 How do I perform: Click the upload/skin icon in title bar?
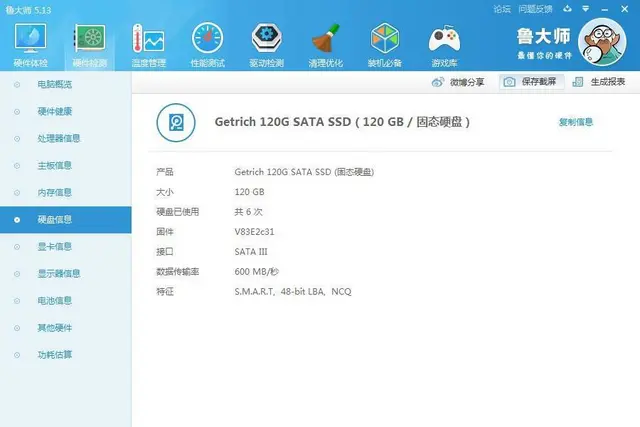(567, 9)
